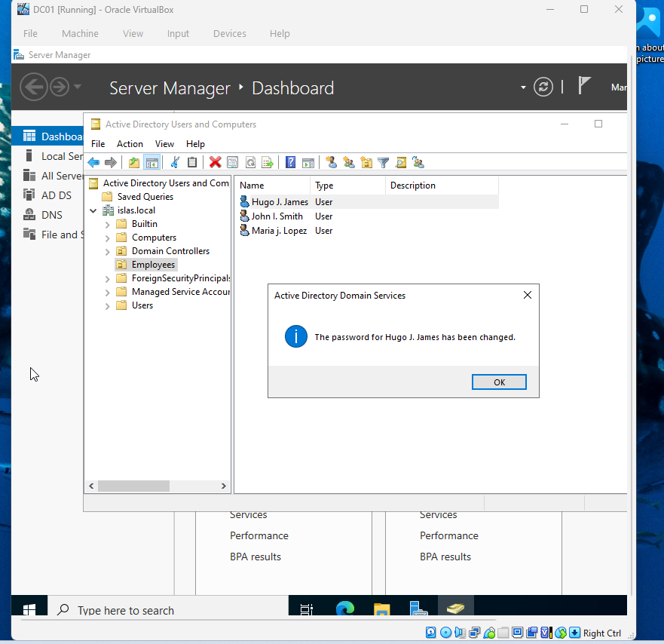The image size is (664, 644).
Task: Open VirtualBox Devices menu
Action: 230,33
